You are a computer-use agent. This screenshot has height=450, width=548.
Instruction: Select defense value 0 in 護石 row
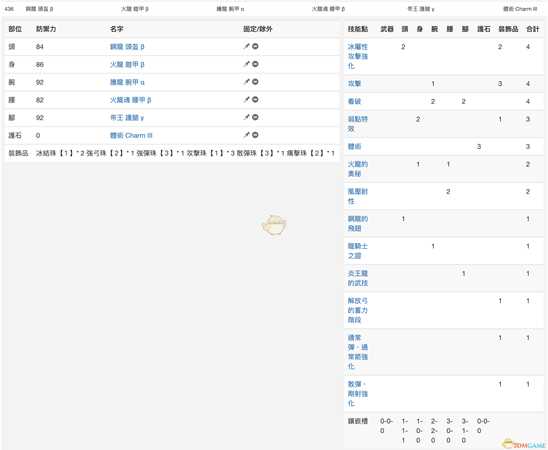38,136
